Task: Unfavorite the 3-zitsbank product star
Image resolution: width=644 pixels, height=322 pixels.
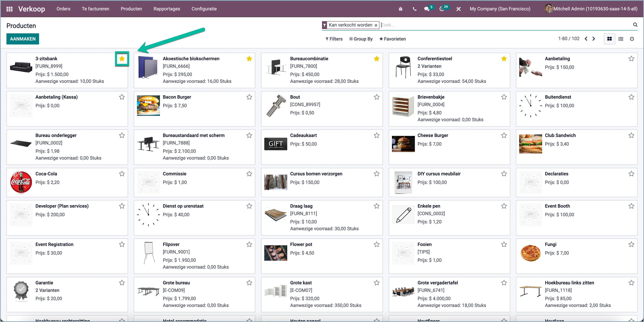Action: coord(122,59)
